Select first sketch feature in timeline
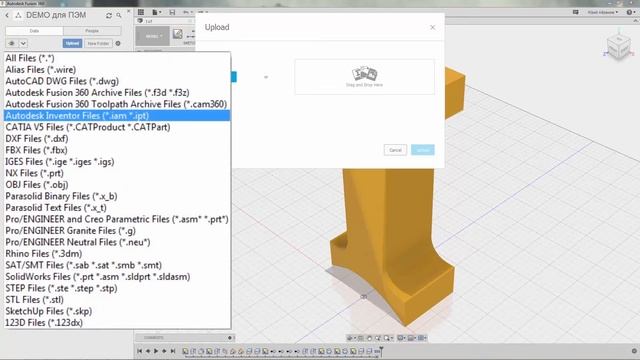The width and height of the screenshot is (640, 360). 185,351
